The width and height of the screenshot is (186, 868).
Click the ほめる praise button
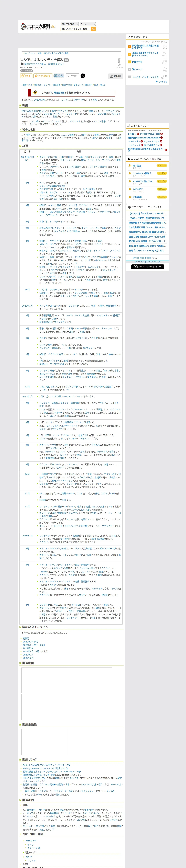point(26,76)
